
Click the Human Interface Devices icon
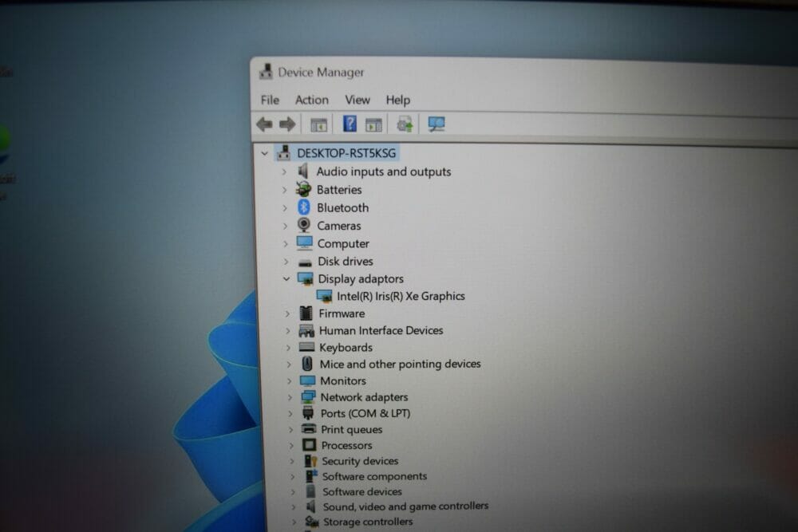tap(306, 330)
